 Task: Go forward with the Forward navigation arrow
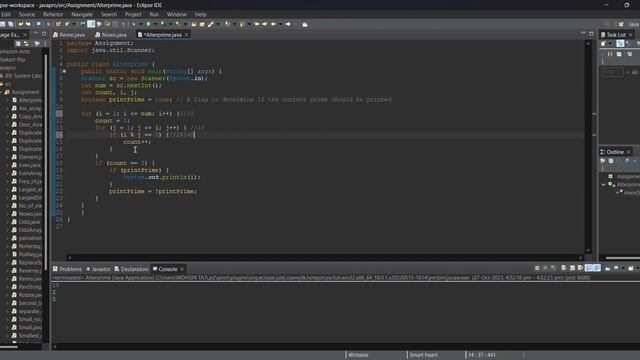click(288, 24)
